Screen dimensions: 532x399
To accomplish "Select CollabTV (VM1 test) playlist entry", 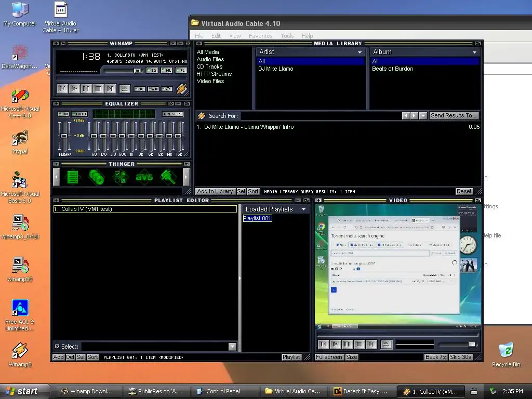I will pyautogui.click(x=145, y=209).
